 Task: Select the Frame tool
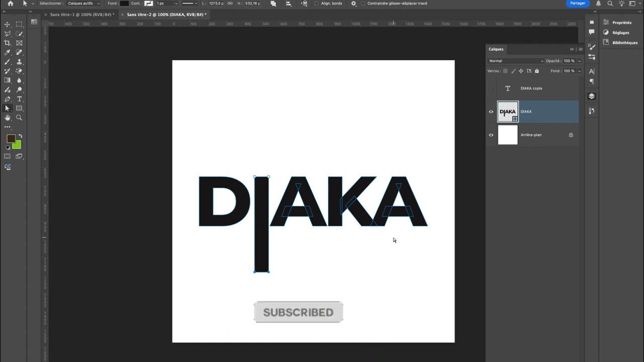(19, 43)
